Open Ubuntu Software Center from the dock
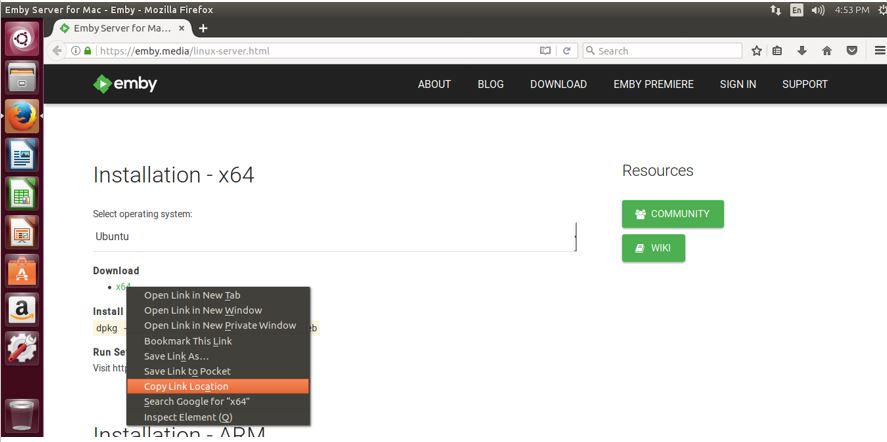The width and height of the screenshot is (887, 442). 22,271
